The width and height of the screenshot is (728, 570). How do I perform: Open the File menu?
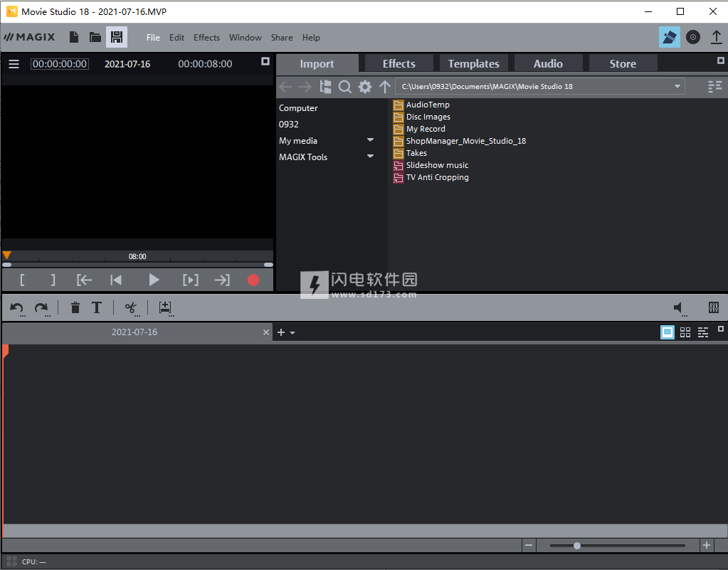[x=153, y=38]
